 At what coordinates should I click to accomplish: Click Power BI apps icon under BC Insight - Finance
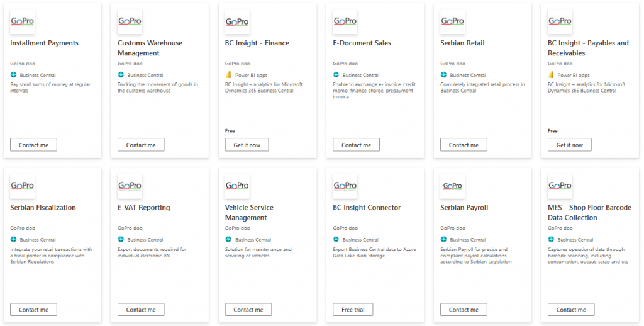coord(228,75)
